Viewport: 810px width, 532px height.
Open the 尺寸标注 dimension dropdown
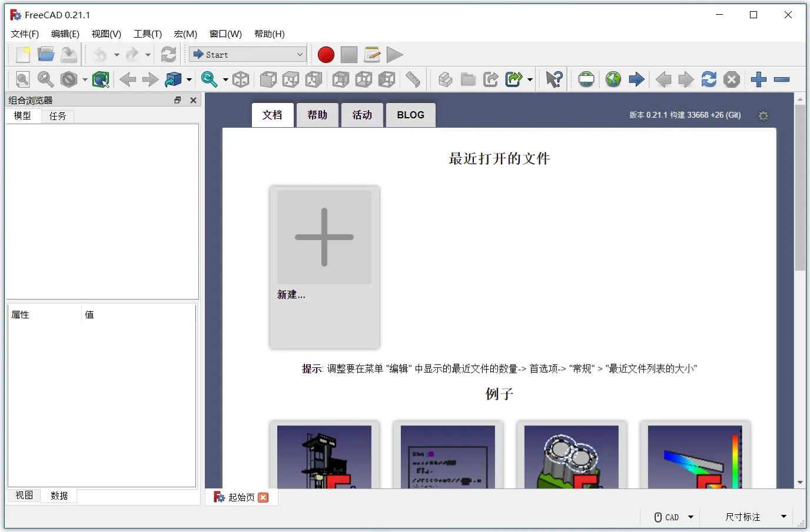pyautogui.click(x=755, y=517)
